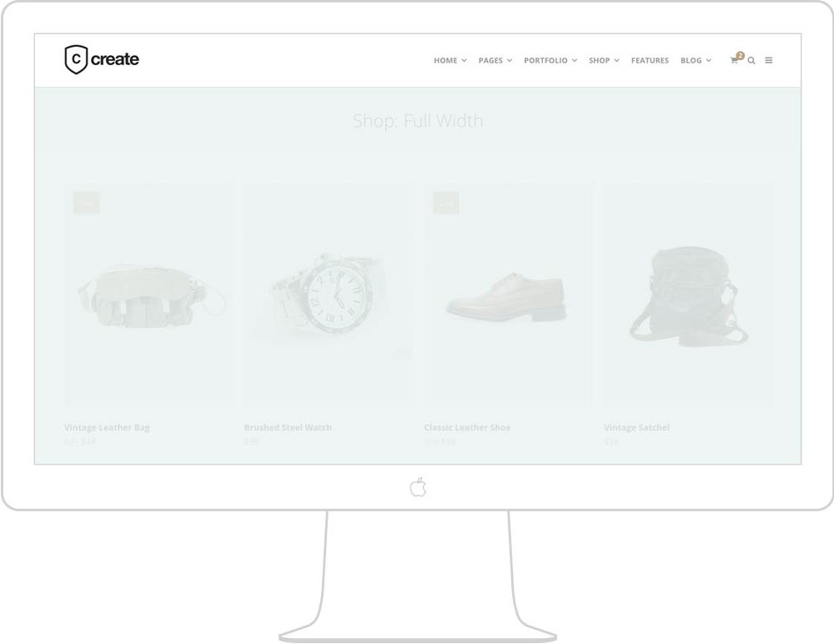Open the Brushed Steel Watch link

click(288, 427)
